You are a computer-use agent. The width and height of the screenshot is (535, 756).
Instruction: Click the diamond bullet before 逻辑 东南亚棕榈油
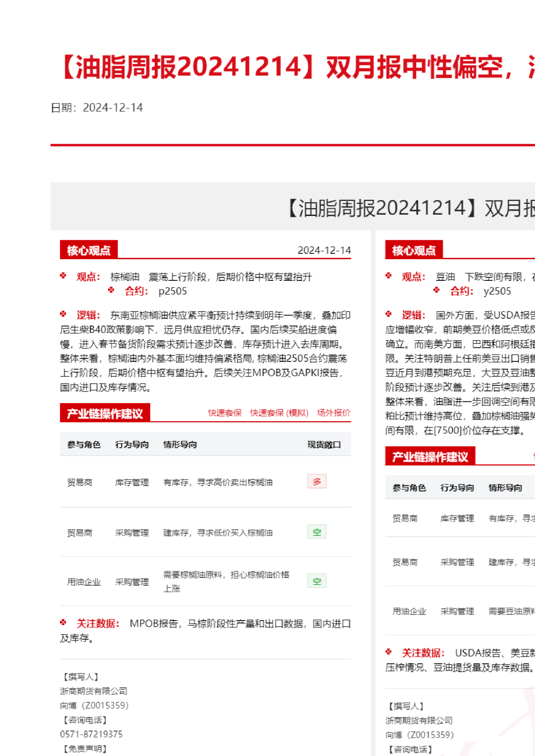[x=63, y=314]
